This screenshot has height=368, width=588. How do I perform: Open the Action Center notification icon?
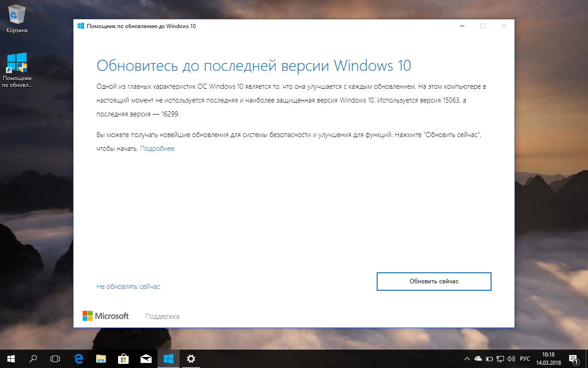573,358
